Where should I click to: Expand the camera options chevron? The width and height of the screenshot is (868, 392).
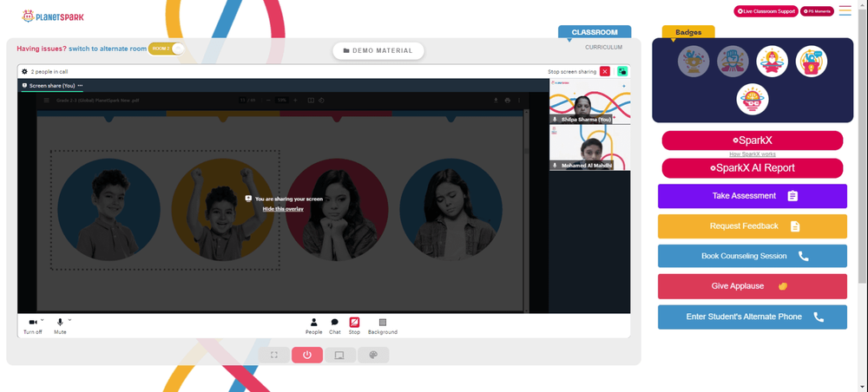pos(42,319)
